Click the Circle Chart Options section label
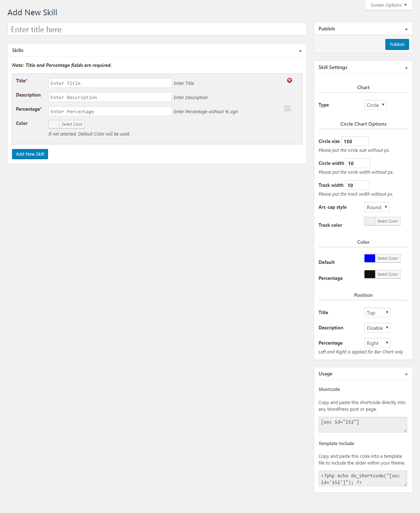This screenshot has height=513, width=420. (363, 124)
